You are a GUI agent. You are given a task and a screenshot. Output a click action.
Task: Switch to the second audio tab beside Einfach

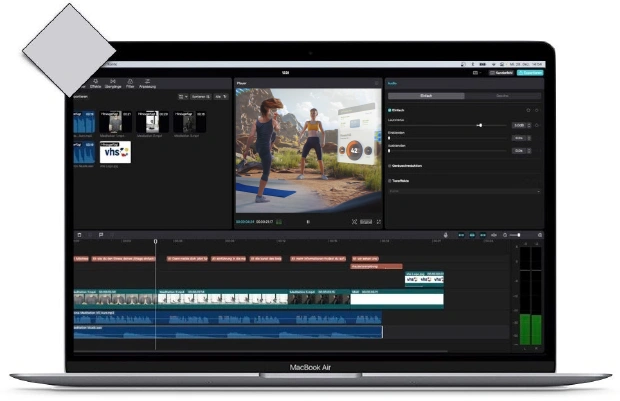(x=503, y=95)
